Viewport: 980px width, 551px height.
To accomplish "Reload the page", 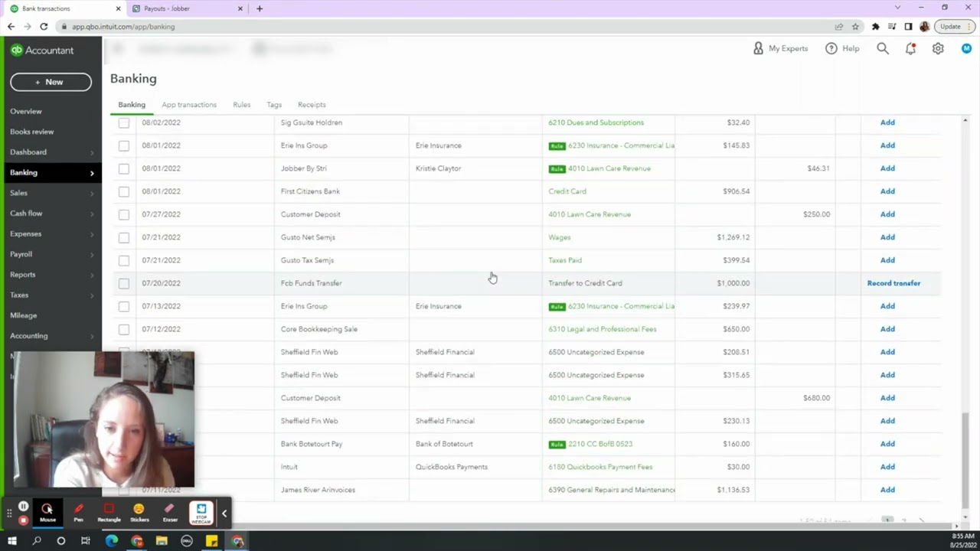I will tap(44, 26).
